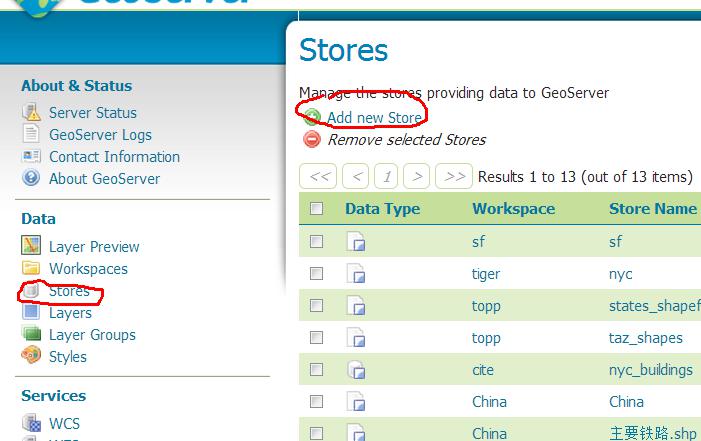
Task: Click the About GeoServer globe icon
Action: tap(31, 178)
